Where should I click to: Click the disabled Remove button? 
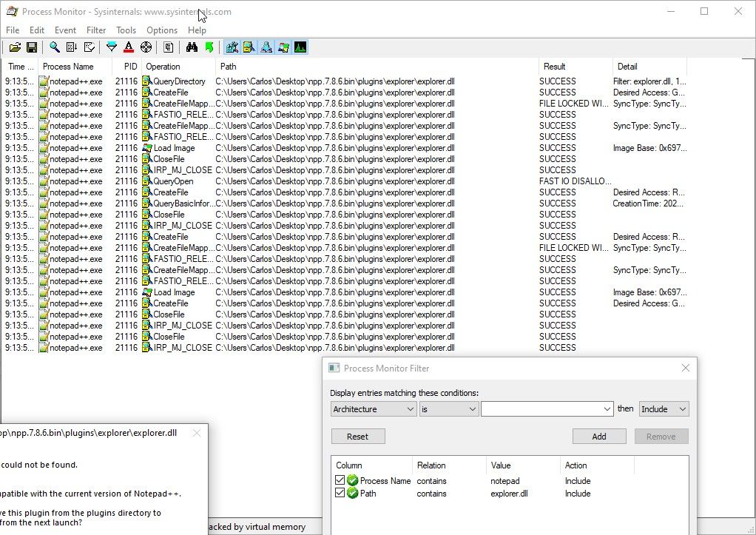661,437
